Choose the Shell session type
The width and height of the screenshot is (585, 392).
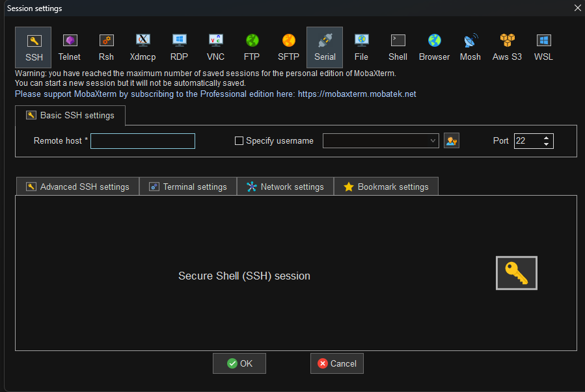point(398,47)
